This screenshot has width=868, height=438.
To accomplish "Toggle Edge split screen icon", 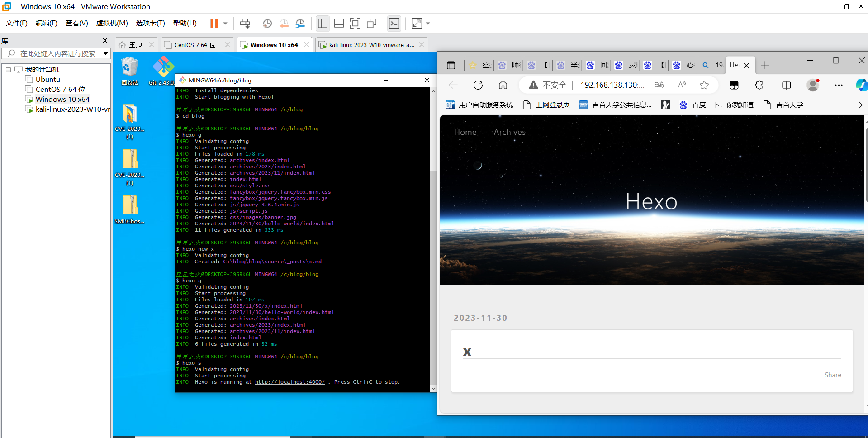I will [x=787, y=85].
